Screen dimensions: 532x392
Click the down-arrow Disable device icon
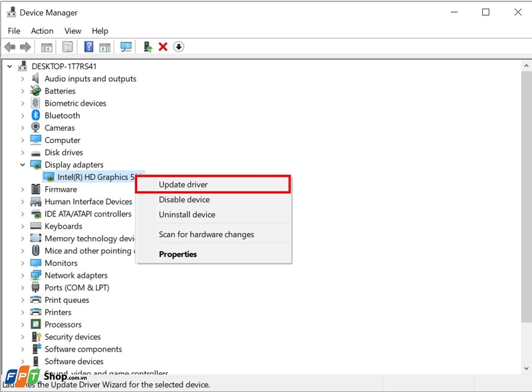click(179, 47)
